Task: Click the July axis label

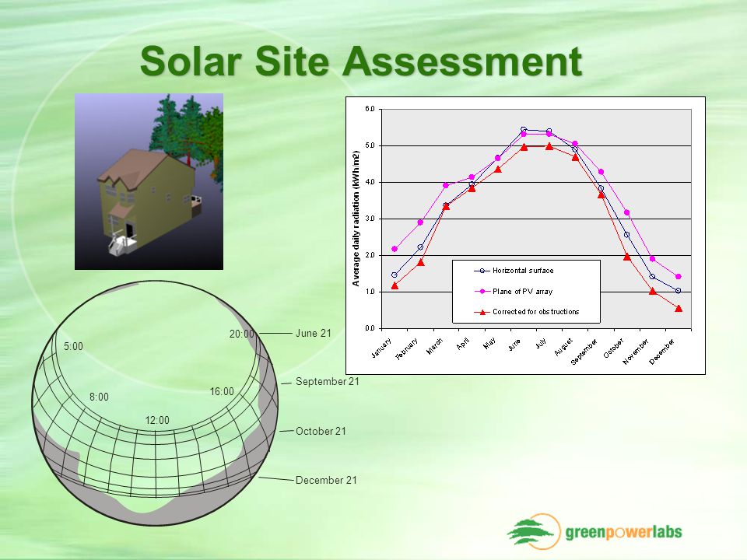Action: tap(542, 344)
